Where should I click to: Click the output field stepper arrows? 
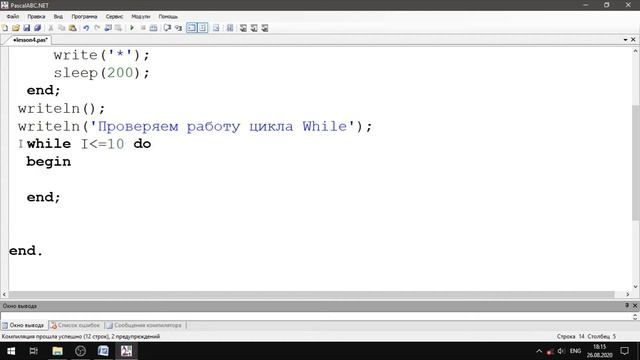point(635,316)
